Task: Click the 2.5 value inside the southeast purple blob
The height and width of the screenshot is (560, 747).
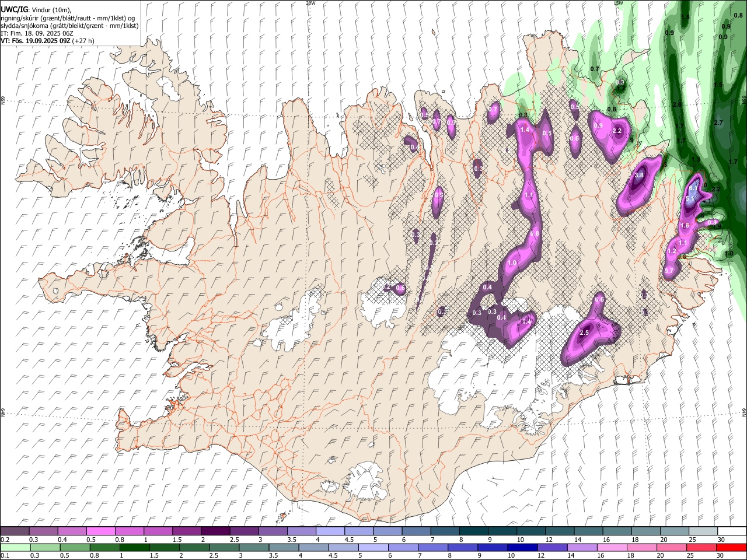Action: (x=584, y=332)
